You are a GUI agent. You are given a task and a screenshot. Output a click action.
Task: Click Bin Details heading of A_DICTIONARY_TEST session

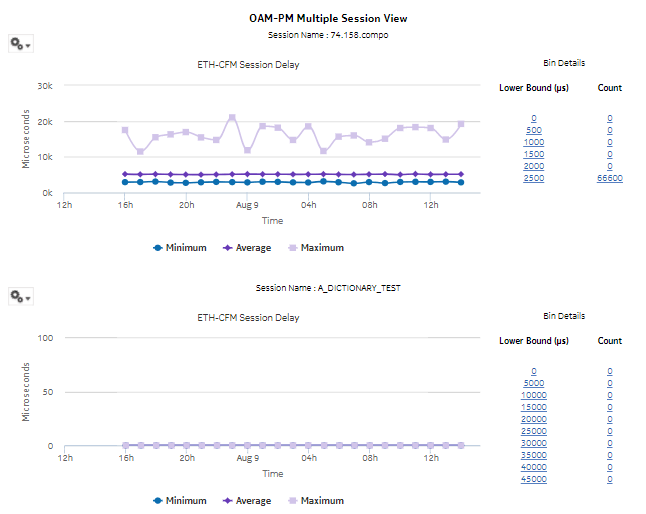pos(564,316)
